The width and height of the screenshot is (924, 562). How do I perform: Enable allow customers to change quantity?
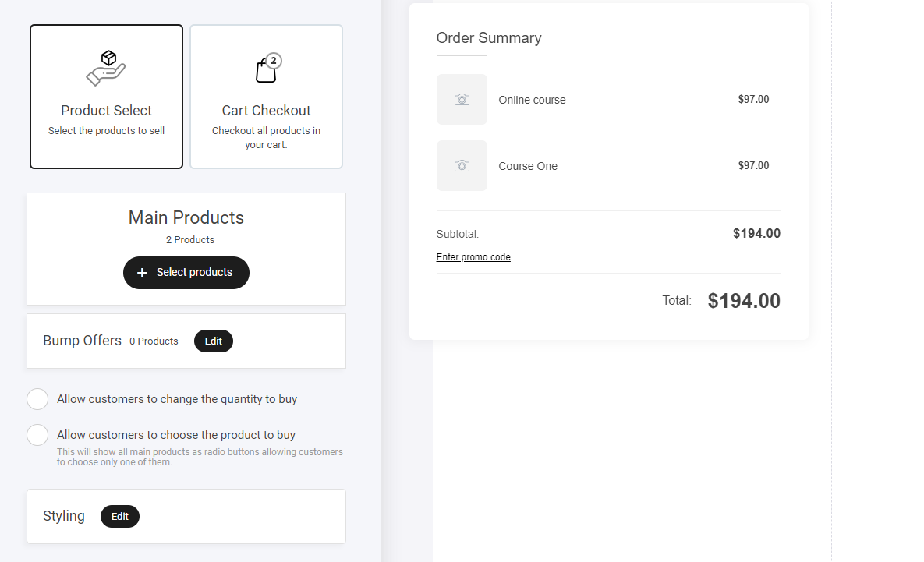[37, 399]
